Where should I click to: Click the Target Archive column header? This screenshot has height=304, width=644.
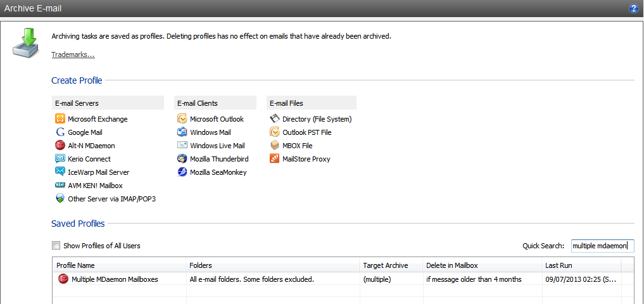click(391, 265)
